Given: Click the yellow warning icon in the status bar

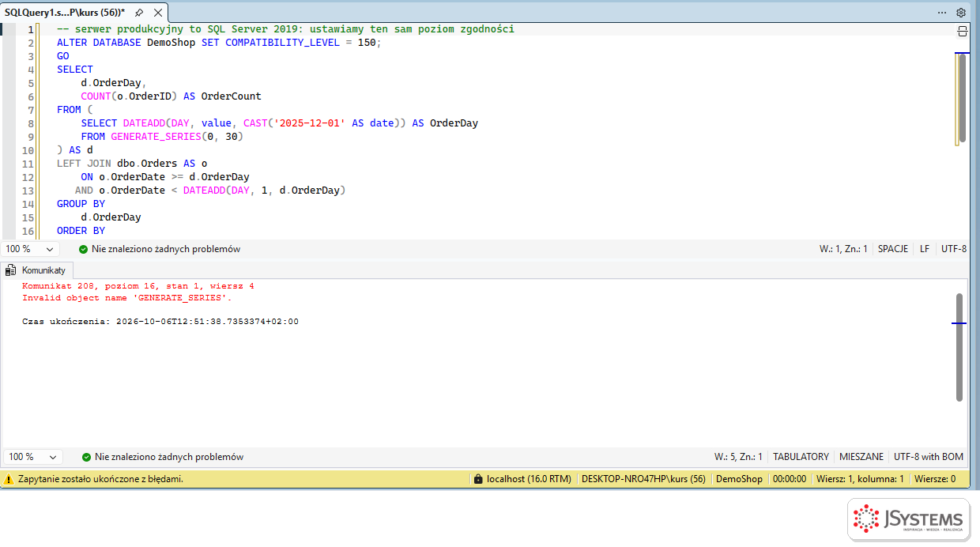Looking at the screenshot, I should (9, 479).
